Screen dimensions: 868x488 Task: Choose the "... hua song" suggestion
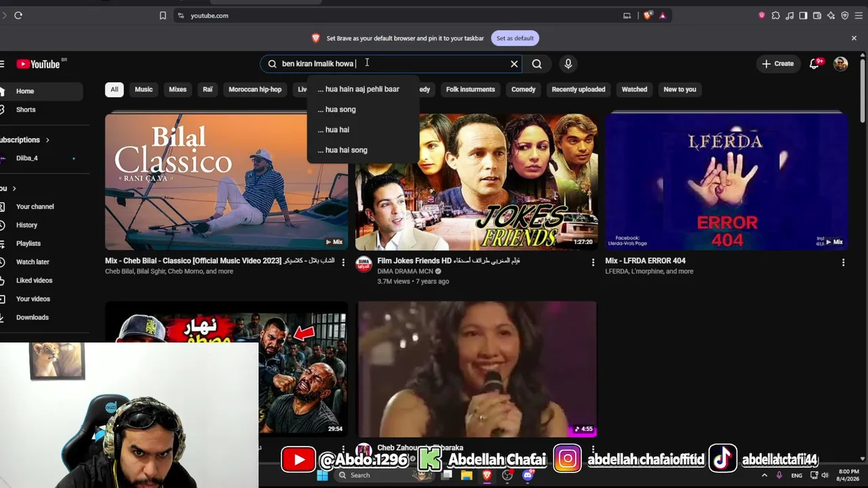363,109
